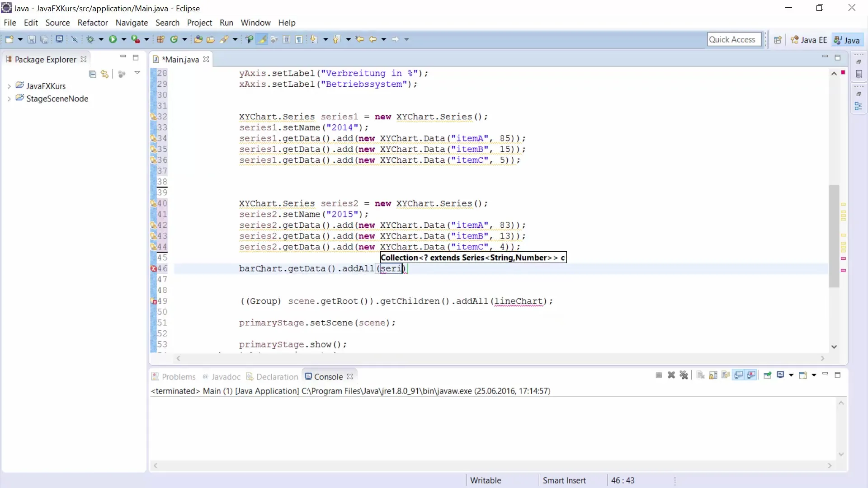Click the Run Last Tool (External Tools) icon
Screen dimensions: 868x488
pos(135,39)
